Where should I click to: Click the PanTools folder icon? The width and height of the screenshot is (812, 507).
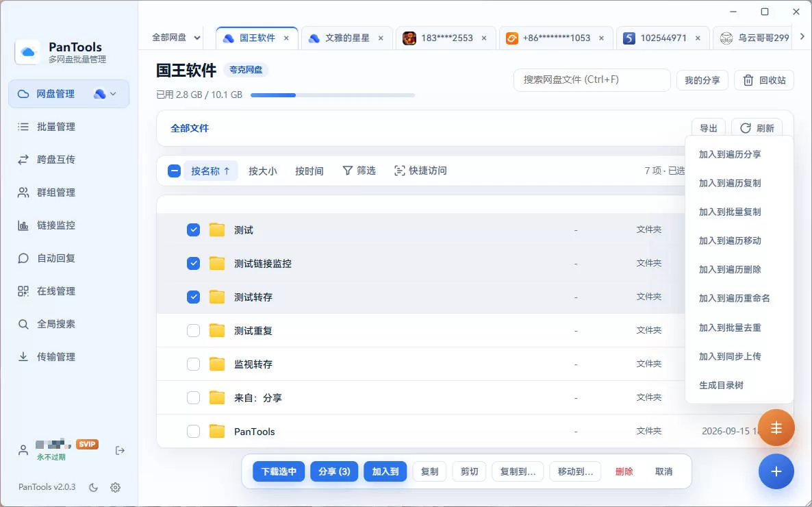217,432
